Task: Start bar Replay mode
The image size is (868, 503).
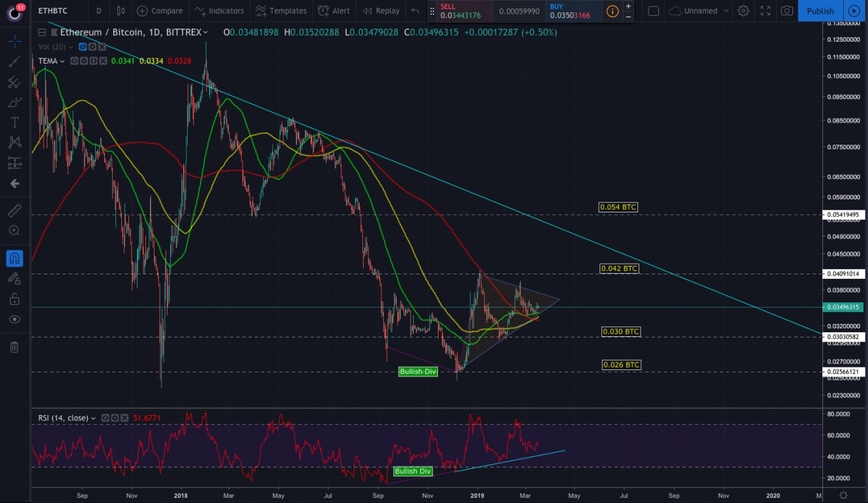Action: click(x=381, y=10)
